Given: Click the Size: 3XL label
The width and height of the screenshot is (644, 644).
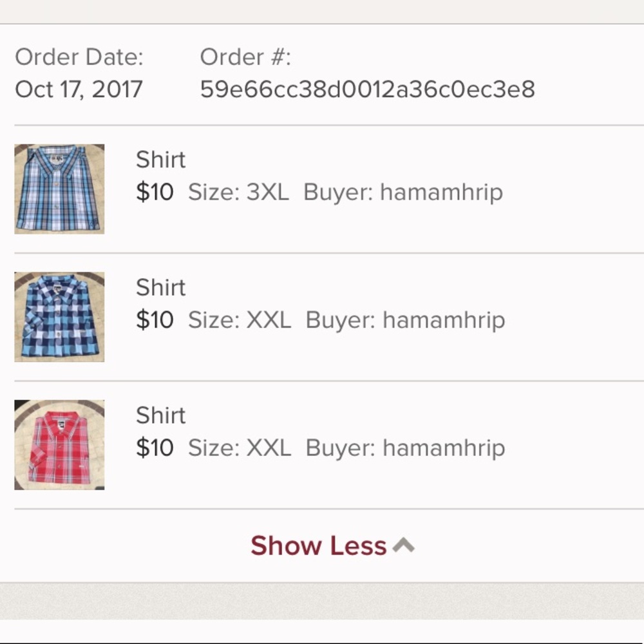Looking at the screenshot, I should (x=240, y=191).
